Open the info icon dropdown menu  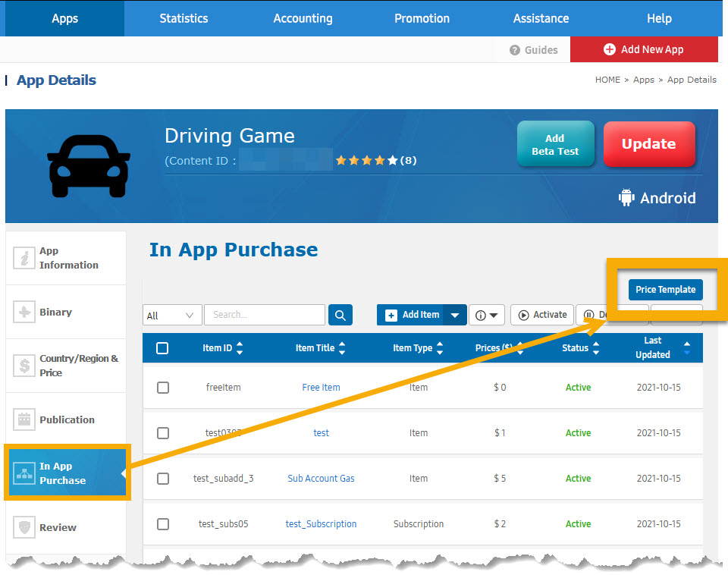pos(487,315)
